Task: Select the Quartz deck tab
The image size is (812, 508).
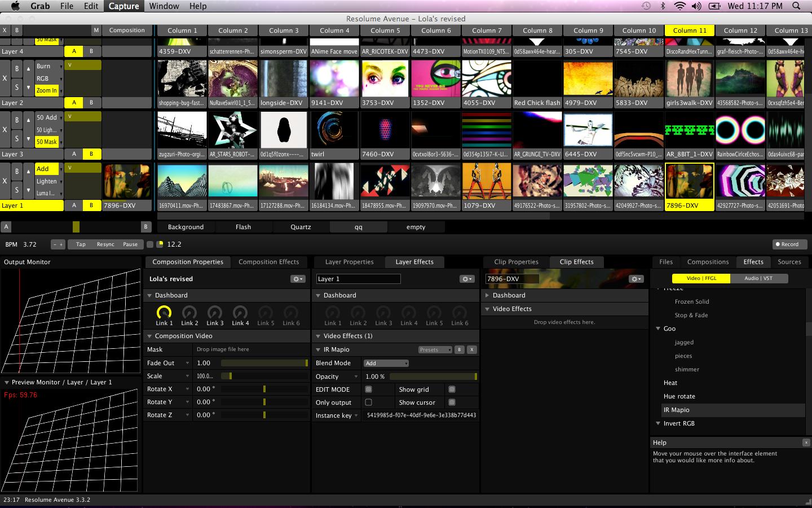Action: 301,227
